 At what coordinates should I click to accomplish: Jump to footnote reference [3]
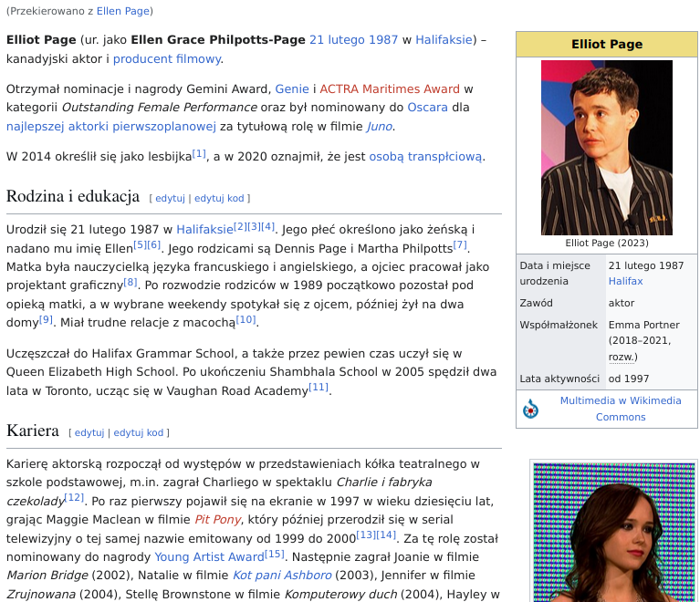(x=254, y=227)
